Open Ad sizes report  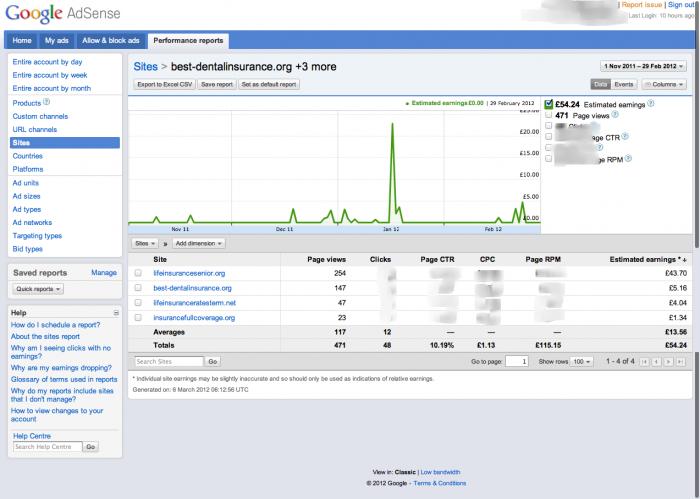(26, 196)
